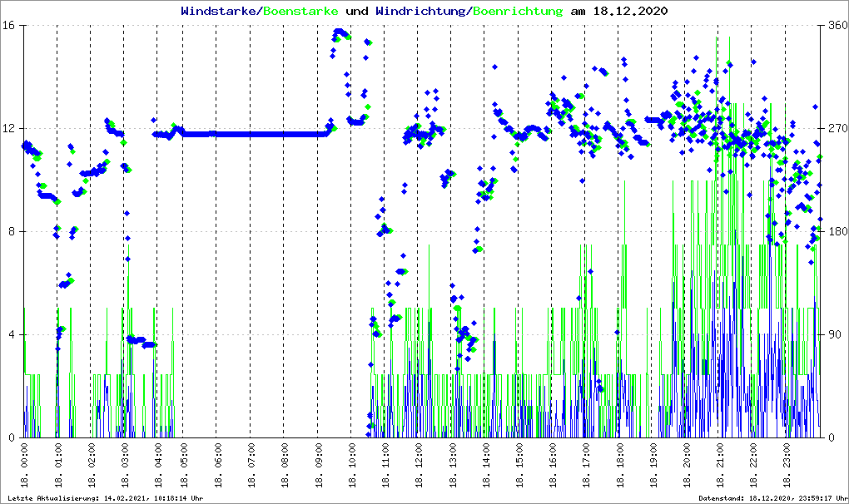Viewport: 849px width, 504px height.
Task: Click the '18. 13:00' time axis label
Action: [x=452, y=466]
